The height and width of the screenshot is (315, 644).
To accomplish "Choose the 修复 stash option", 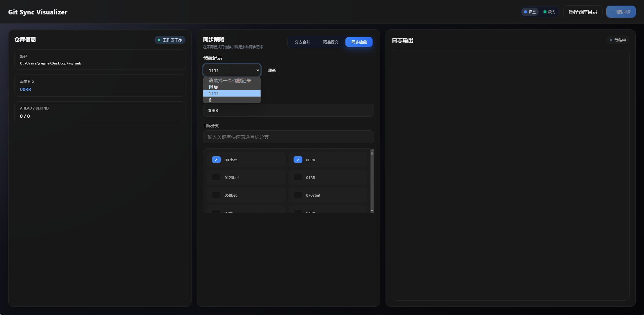I will coord(232,87).
